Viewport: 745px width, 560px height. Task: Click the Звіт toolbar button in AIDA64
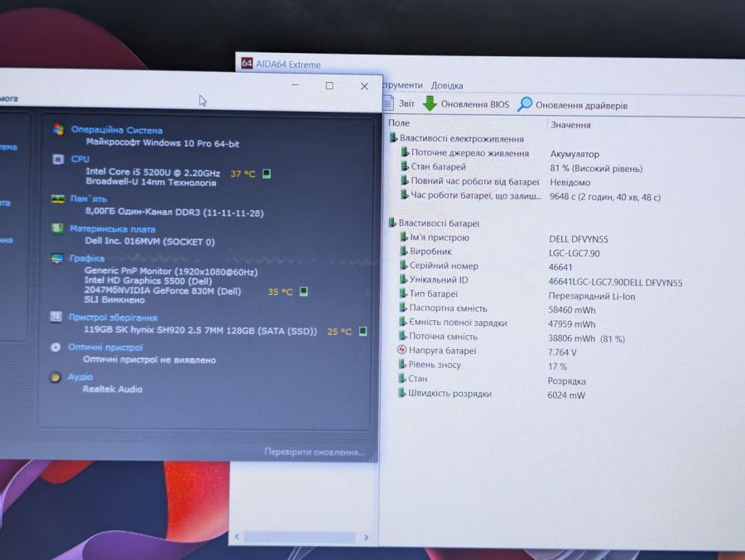click(x=399, y=103)
